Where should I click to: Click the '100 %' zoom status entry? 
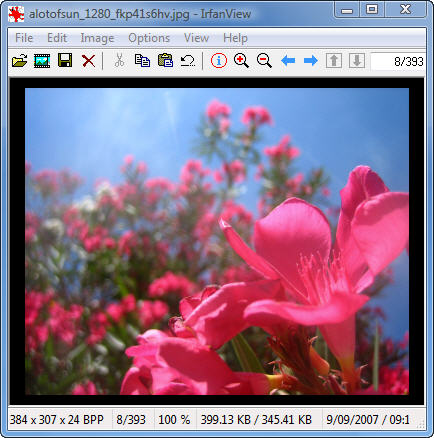[x=174, y=420]
